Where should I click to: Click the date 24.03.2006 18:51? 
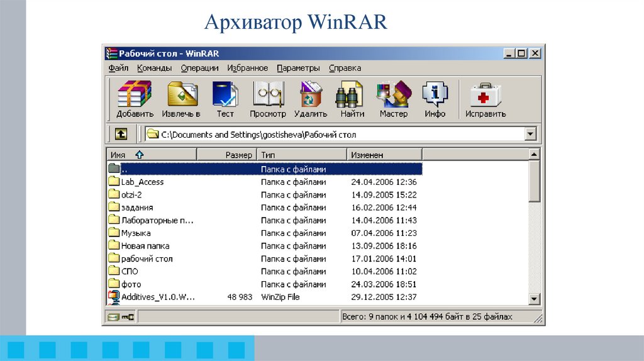pos(384,284)
